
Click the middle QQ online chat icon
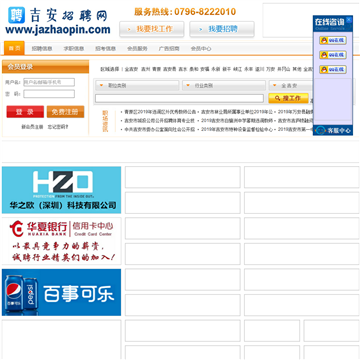[333, 55]
